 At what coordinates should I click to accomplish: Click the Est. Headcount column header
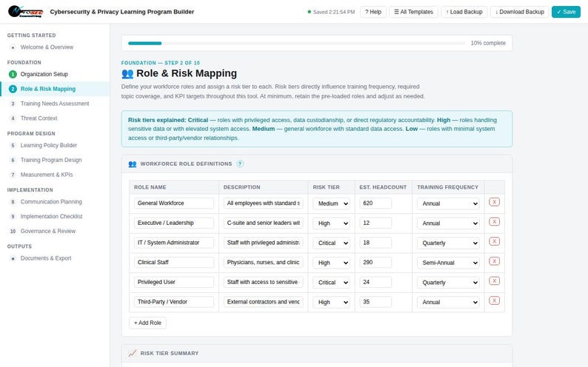click(383, 187)
